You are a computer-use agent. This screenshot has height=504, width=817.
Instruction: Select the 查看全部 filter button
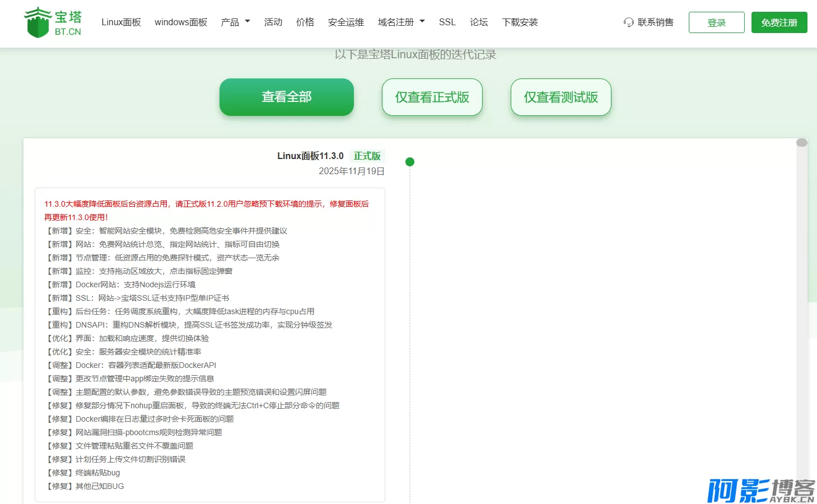[x=286, y=97]
